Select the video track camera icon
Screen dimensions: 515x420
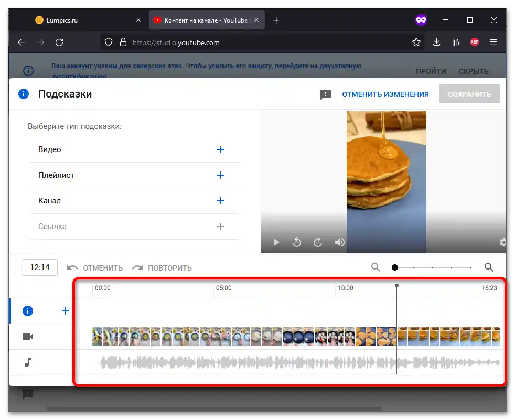click(x=27, y=336)
